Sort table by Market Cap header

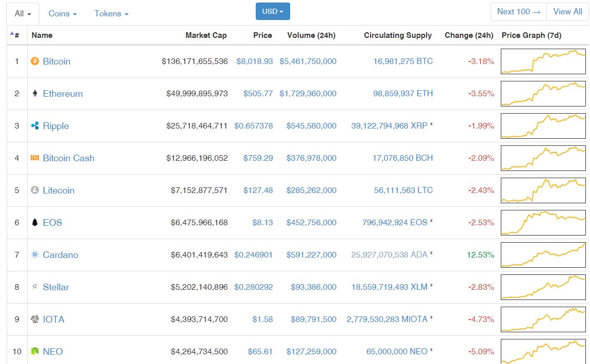click(206, 35)
